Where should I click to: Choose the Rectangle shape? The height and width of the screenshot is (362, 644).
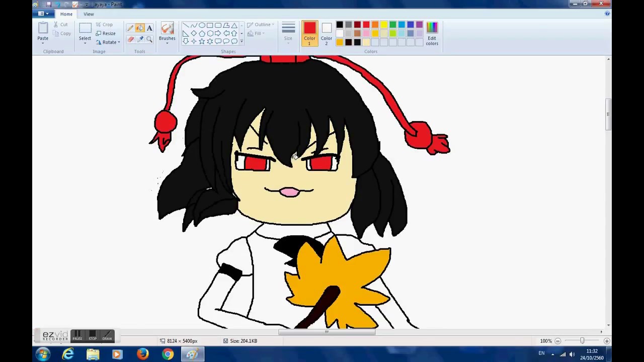(x=210, y=26)
